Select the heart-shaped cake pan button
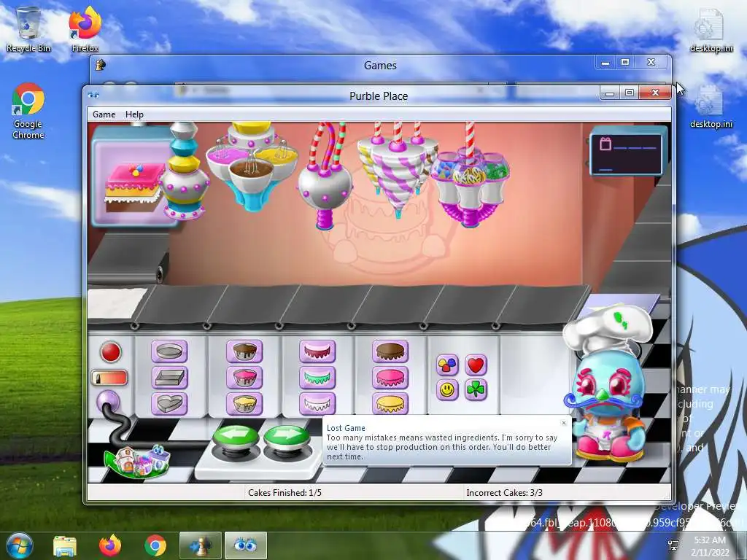The height and width of the screenshot is (560, 747). (x=169, y=403)
